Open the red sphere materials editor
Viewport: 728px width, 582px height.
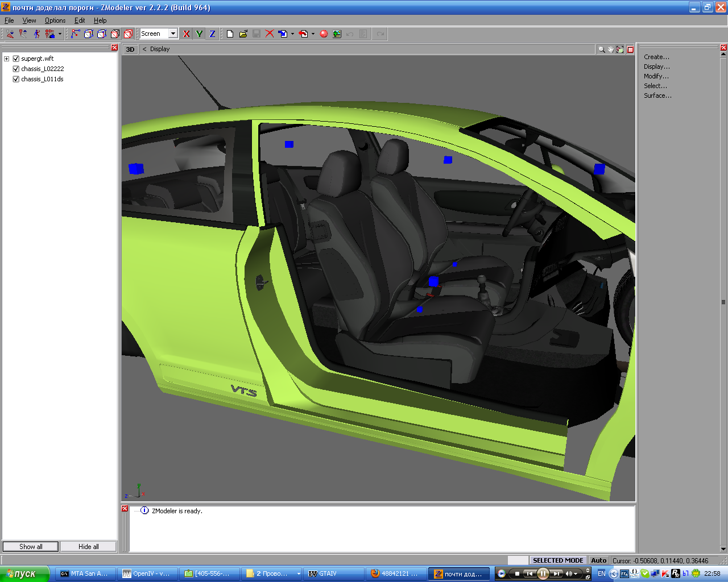(324, 34)
